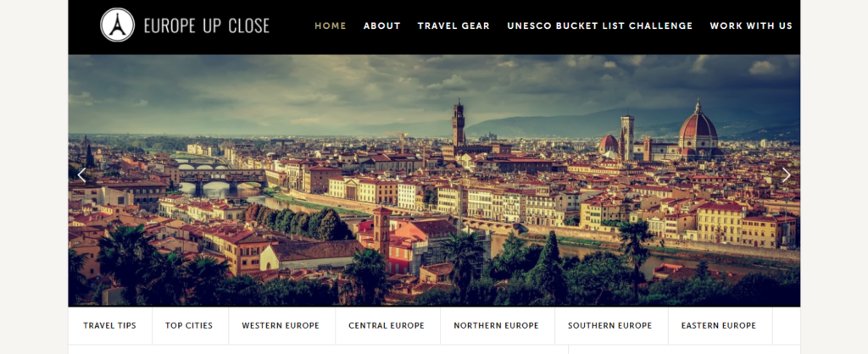Screen dimensions: 868x354
Task: Open the Western Europe category
Action: click(x=281, y=326)
